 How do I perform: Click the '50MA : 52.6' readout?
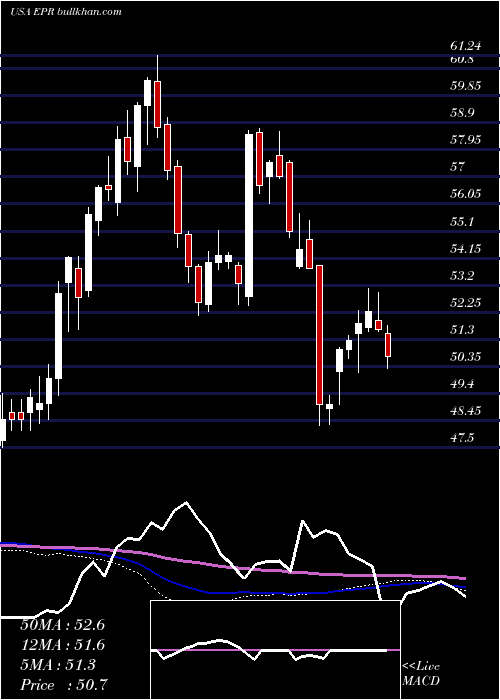(62, 625)
